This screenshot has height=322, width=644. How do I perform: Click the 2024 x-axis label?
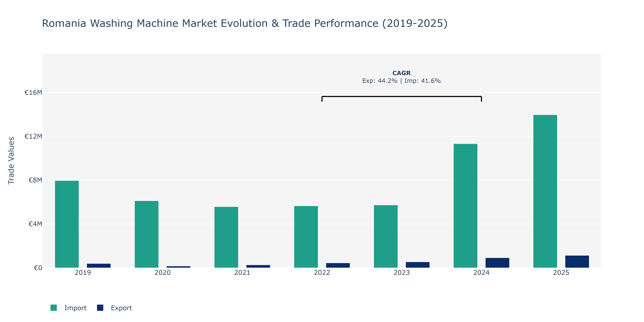pos(482,272)
